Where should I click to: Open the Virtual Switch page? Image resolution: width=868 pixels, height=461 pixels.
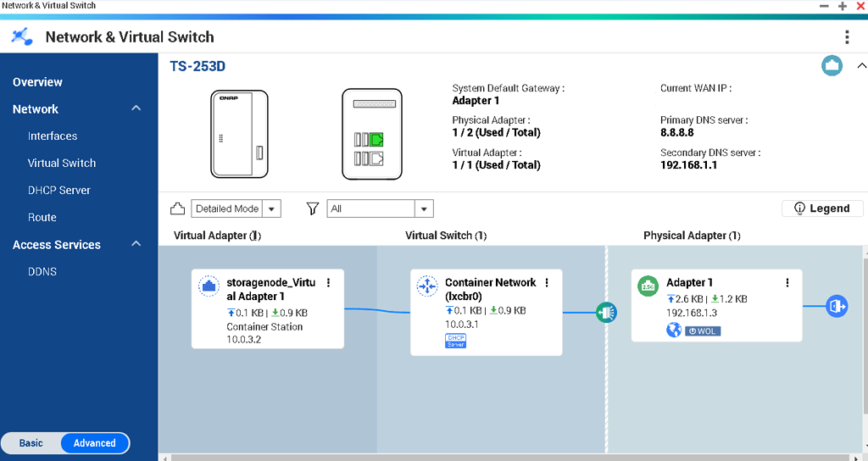62,164
